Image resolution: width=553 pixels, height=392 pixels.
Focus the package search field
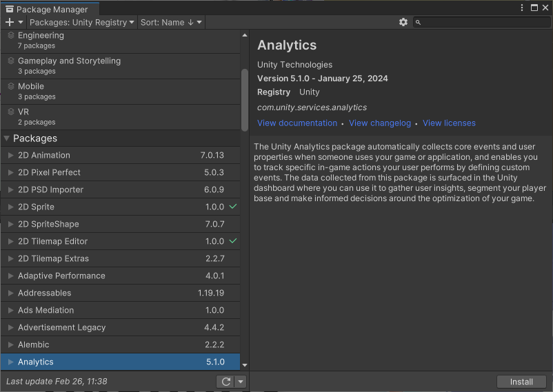[482, 22]
